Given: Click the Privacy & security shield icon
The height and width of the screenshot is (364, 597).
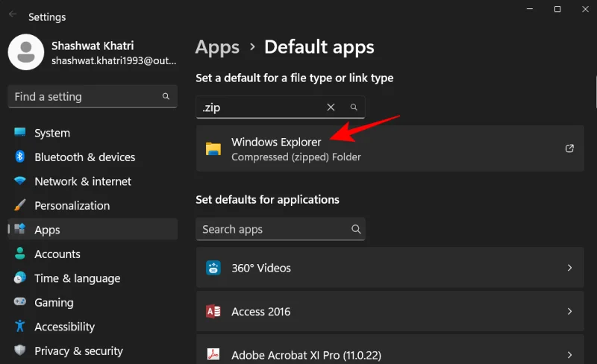Looking at the screenshot, I should [20, 350].
